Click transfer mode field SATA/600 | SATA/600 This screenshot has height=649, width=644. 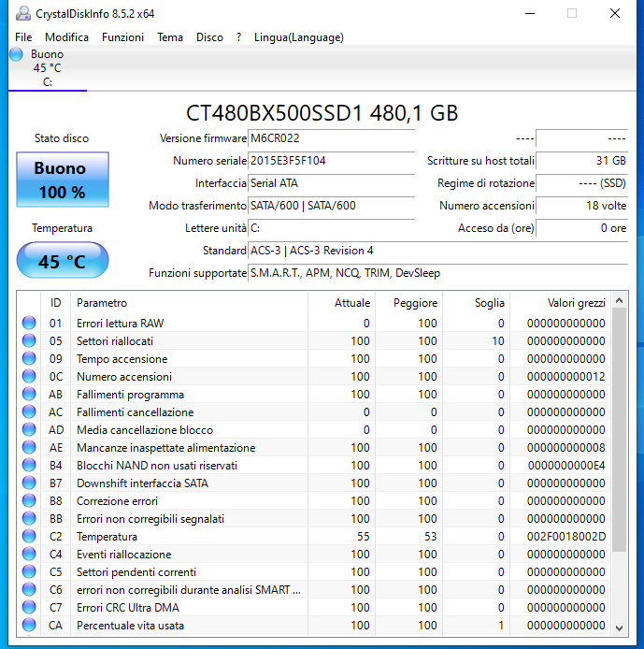[331, 206]
